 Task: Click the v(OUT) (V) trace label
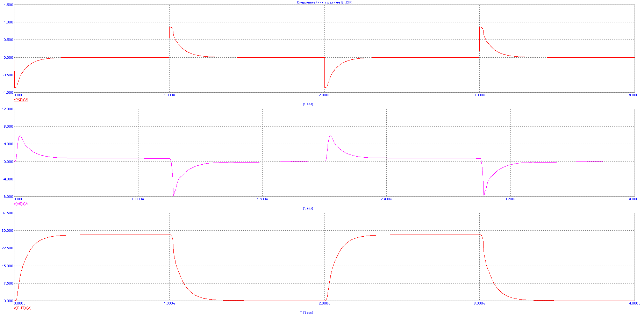tap(22, 308)
